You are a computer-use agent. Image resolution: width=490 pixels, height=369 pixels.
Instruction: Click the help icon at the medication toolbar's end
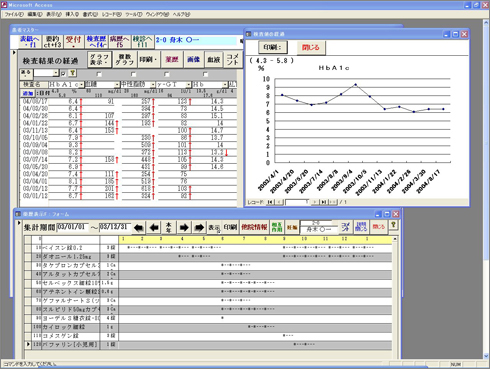coord(394,225)
